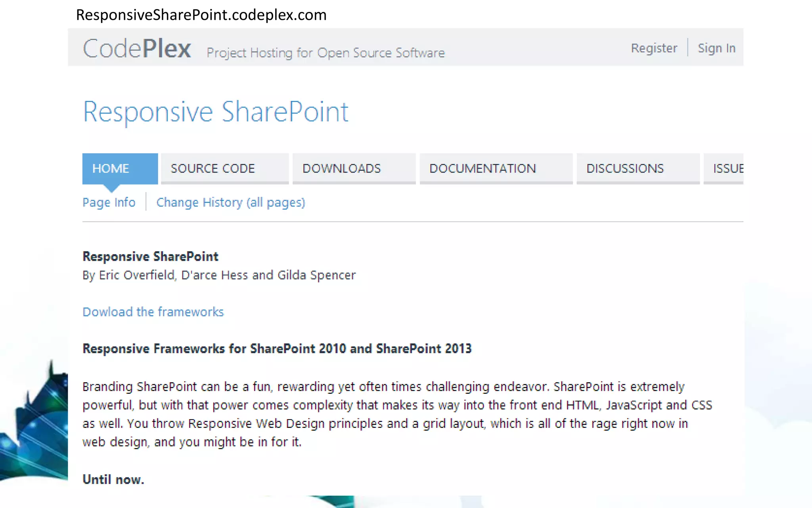
Task: Click the Responsive Frameworks for SharePoint 2010 heading
Action: coord(277,348)
